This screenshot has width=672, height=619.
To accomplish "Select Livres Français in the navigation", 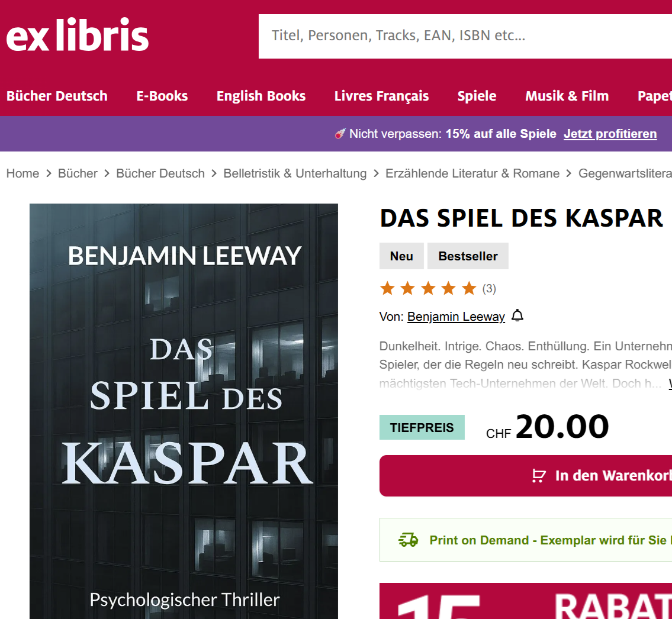I will click(381, 96).
